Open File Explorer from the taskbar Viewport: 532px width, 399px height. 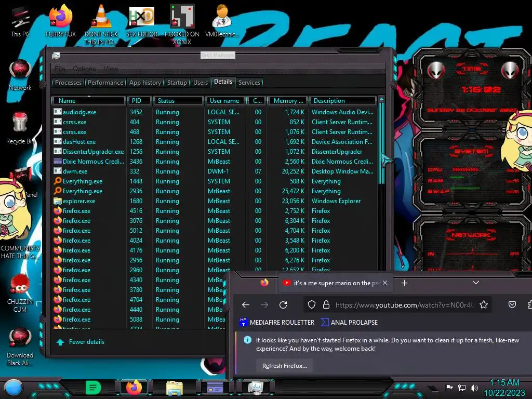pos(175,388)
